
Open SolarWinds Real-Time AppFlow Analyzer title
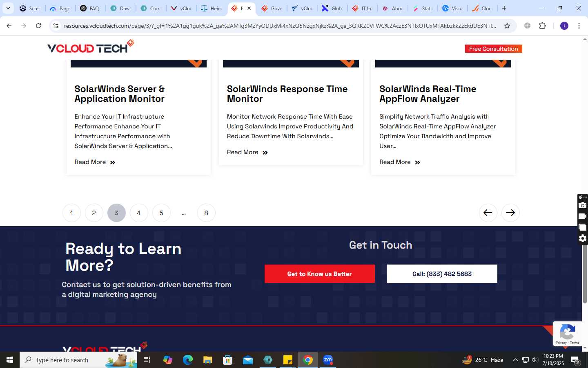(x=428, y=94)
